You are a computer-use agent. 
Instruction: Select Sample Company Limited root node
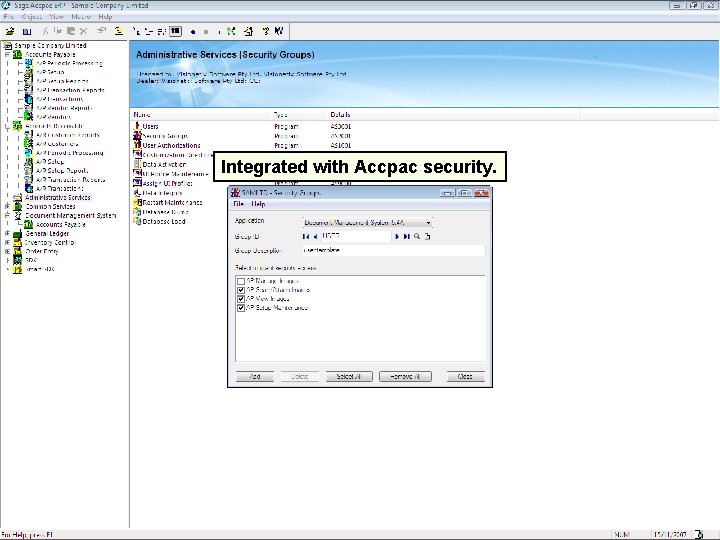pyautogui.click(x=51, y=45)
